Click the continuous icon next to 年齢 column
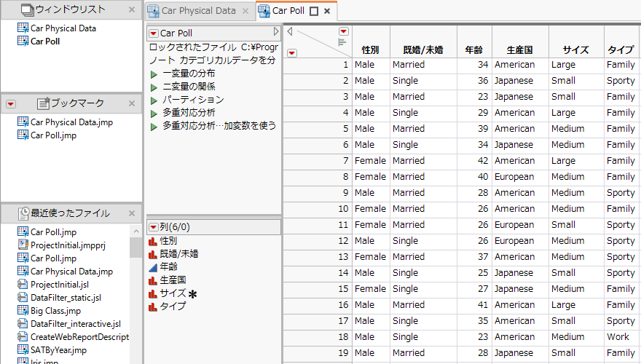 coord(153,267)
